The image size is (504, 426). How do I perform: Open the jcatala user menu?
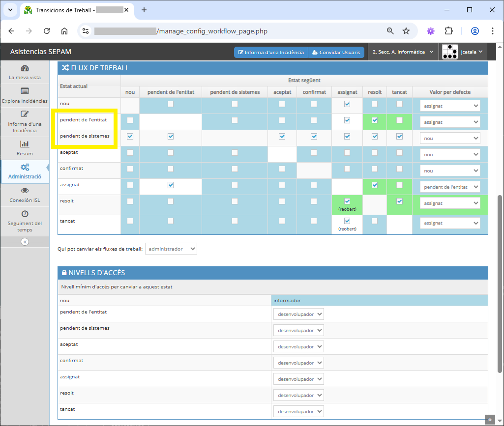pyautogui.click(x=464, y=52)
